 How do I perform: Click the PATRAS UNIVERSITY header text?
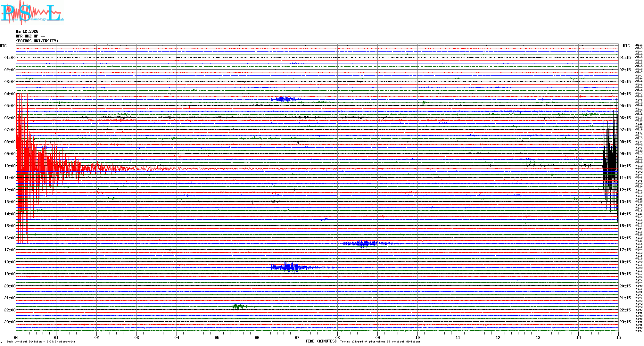(x=37, y=41)
